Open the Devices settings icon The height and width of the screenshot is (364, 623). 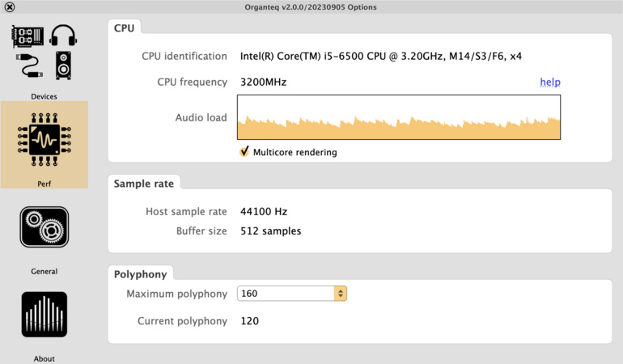44,52
